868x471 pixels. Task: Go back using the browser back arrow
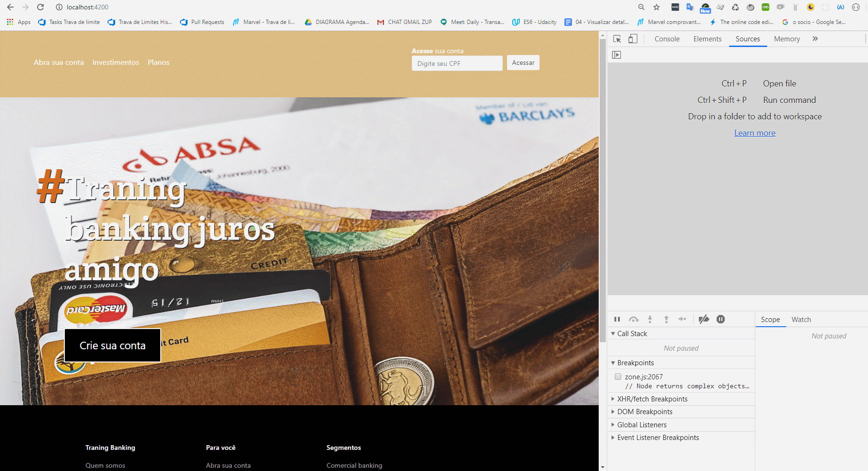[x=10, y=7]
